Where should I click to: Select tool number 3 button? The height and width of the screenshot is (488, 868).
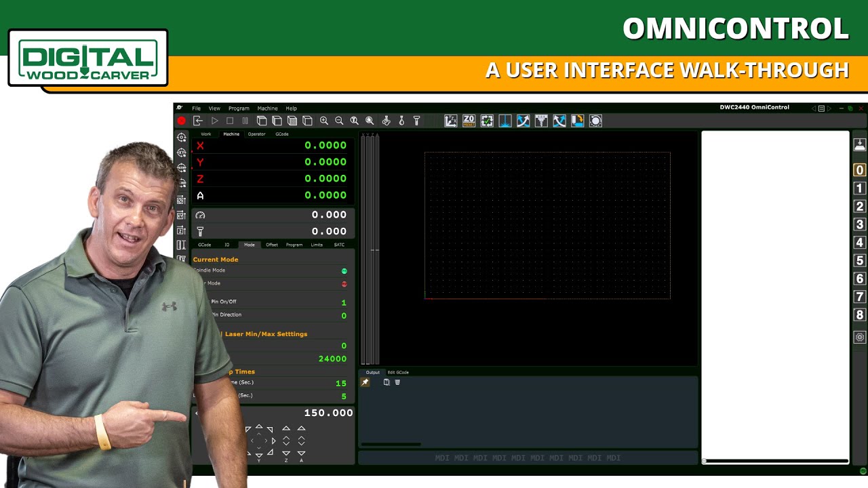860,224
